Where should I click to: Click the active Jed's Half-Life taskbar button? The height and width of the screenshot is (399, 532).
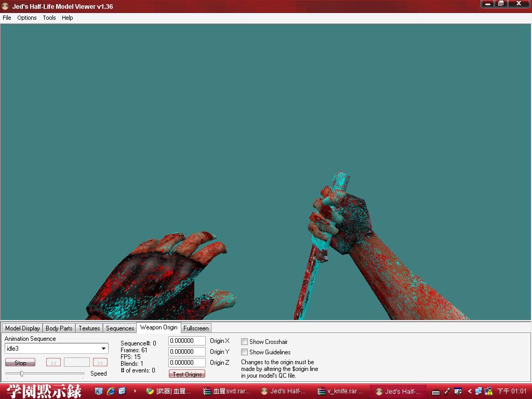click(x=398, y=391)
